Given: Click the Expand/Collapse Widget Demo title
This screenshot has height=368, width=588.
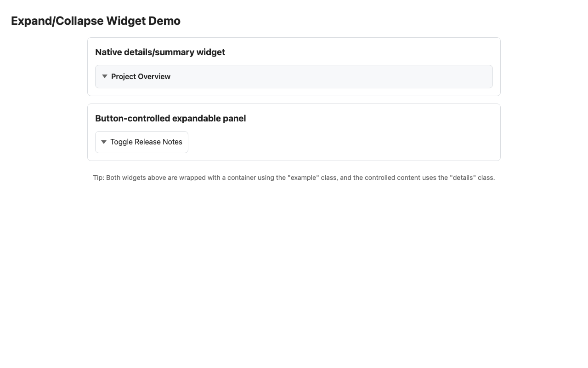Looking at the screenshot, I should point(96,21).
